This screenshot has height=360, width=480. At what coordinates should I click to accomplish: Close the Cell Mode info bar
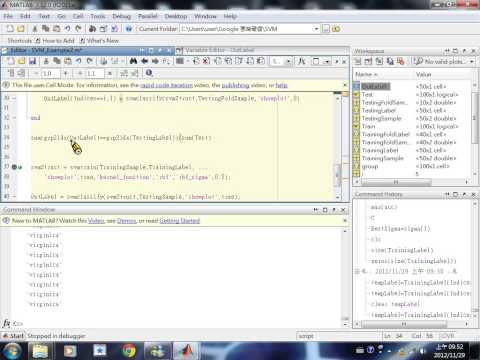345,85
